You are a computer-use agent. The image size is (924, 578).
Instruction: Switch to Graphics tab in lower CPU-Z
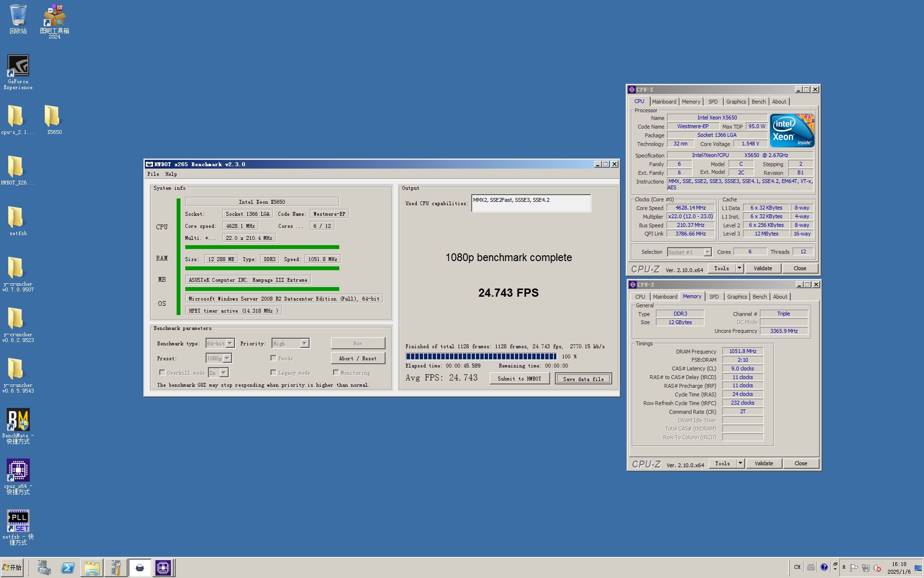pos(737,297)
